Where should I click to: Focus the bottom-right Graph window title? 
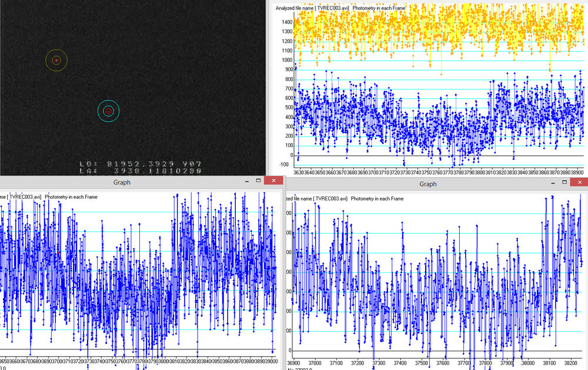(x=427, y=184)
